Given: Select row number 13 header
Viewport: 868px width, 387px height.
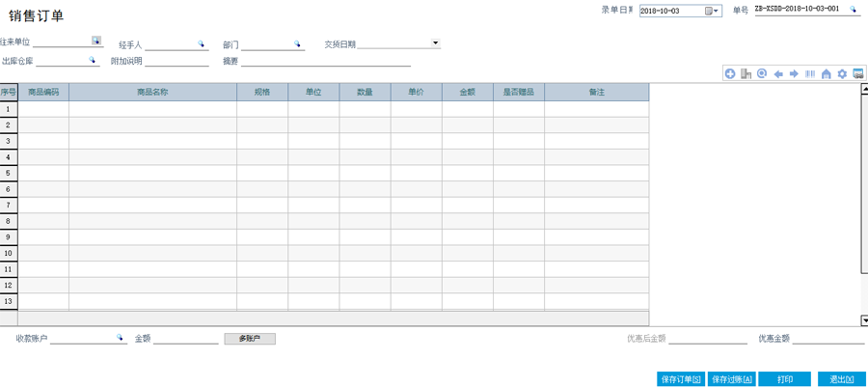Looking at the screenshot, I should pyautogui.click(x=9, y=301).
